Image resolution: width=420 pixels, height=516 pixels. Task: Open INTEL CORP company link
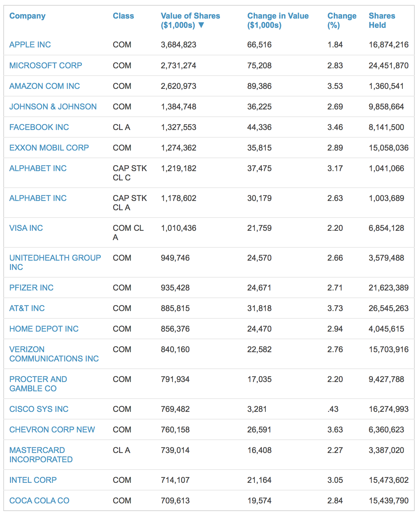[33, 480]
